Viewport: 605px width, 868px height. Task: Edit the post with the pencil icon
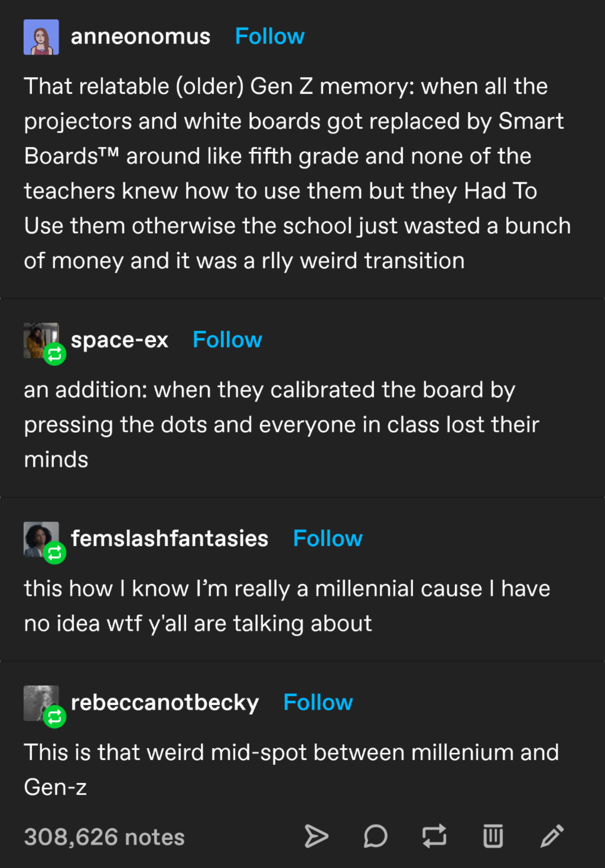click(552, 836)
